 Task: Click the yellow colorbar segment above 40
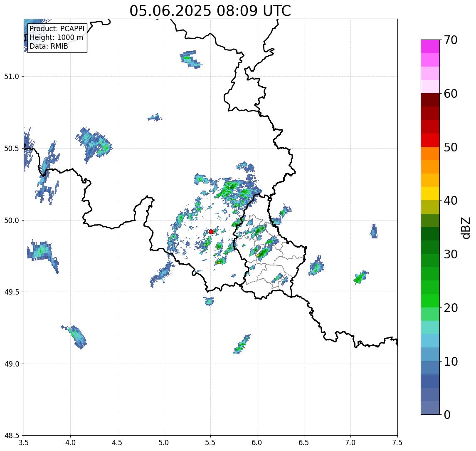coord(430,193)
